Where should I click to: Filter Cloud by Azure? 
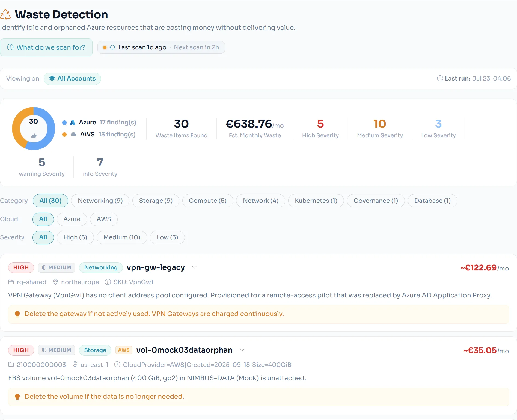pos(72,219)
